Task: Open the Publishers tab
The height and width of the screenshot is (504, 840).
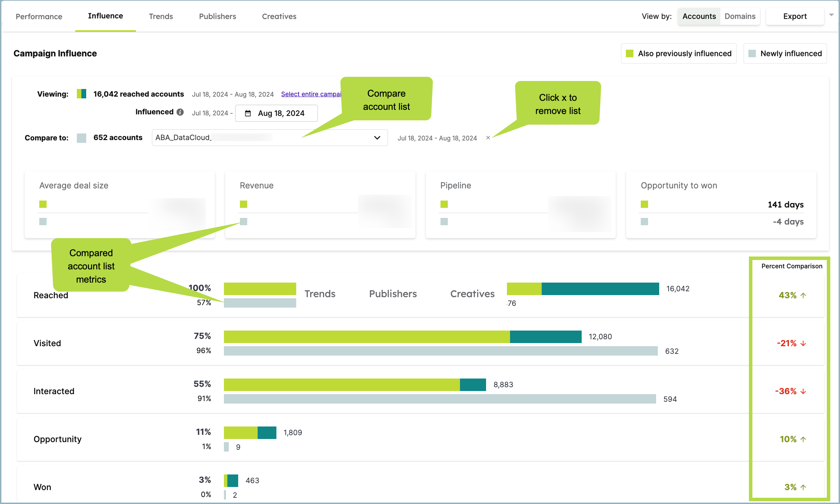Action: [x=217, y=16]
